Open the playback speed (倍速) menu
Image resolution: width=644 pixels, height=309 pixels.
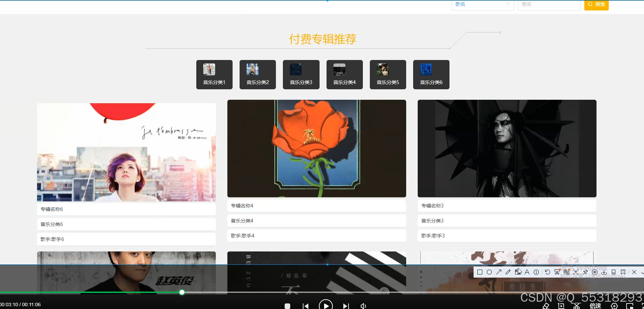tap(595, 306)
